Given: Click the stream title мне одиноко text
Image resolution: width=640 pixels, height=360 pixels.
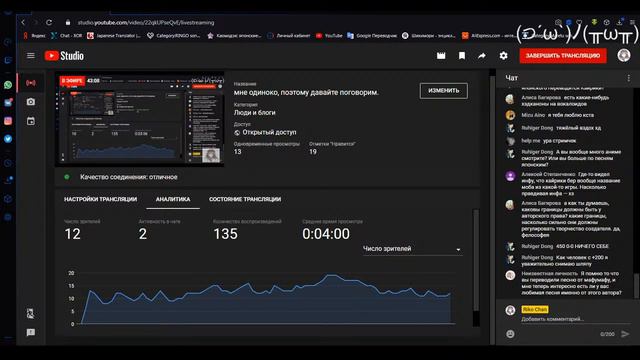Looking at the screenshot, I should [306, 93].
